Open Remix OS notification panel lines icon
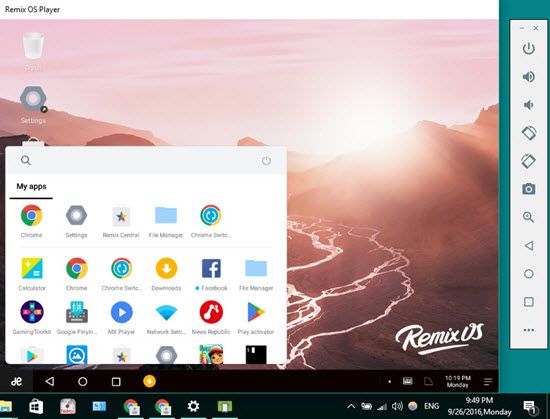 pos(488,381)
